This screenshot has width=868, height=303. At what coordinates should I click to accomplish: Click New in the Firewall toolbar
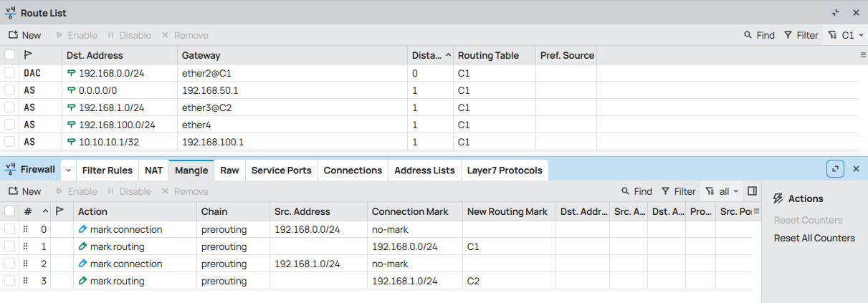tap(24, 191)
